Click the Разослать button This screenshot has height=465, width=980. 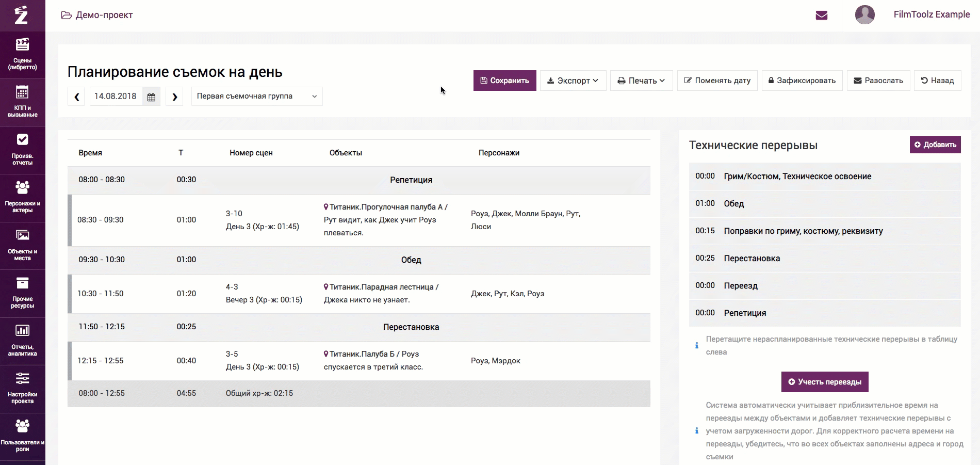pos(878,81)
